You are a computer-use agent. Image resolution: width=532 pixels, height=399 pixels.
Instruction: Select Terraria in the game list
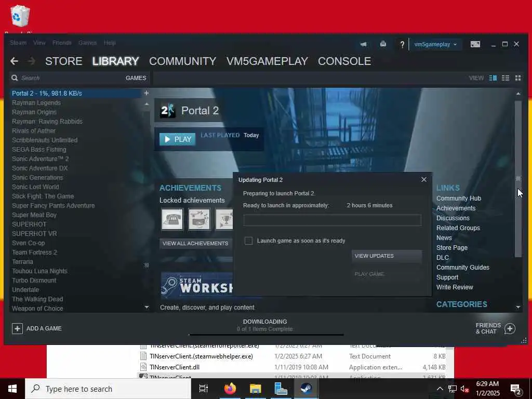tap(22, 262)
